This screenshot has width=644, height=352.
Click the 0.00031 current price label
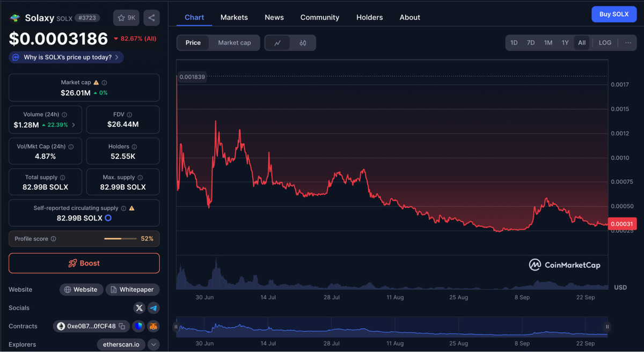click(621, 224)
